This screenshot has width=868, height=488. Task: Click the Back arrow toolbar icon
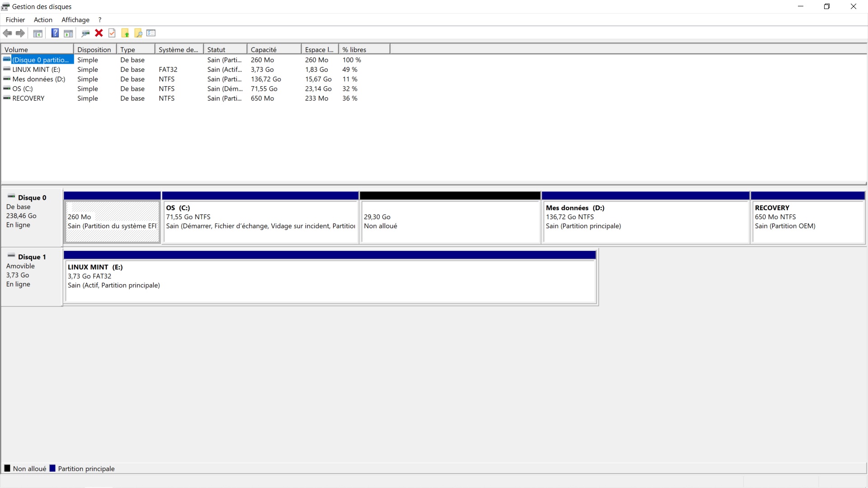pos(7,33)
